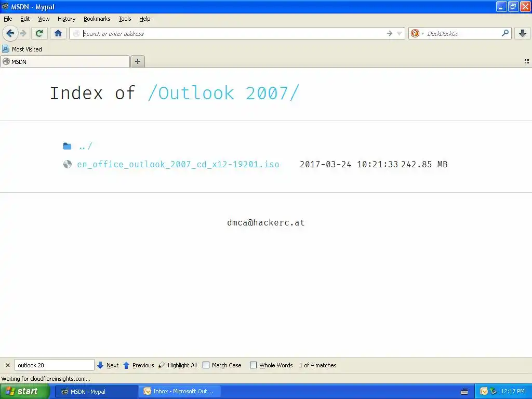This screenshot has width=532, height=399.
Task: Switch to MSDN - Mypal taskbar button
Action: coord(96,392)
